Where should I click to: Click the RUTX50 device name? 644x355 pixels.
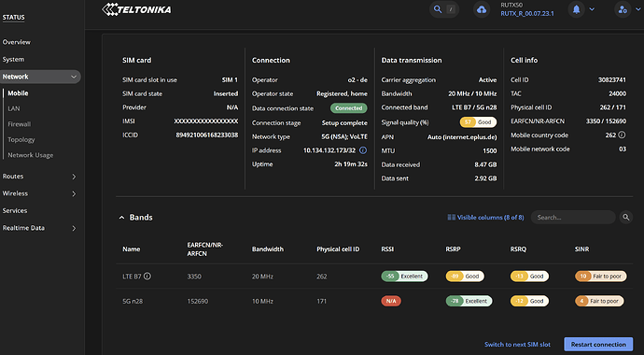point(511,5)
